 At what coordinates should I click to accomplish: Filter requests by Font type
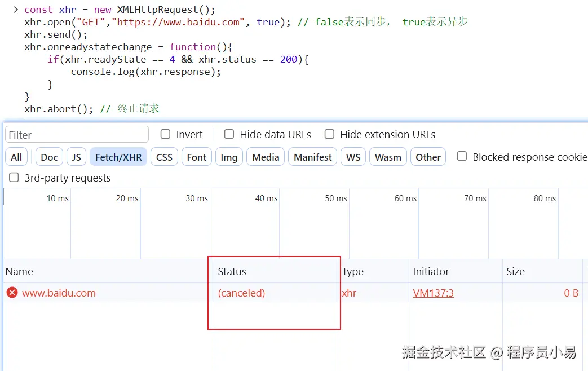pos(197,157)
